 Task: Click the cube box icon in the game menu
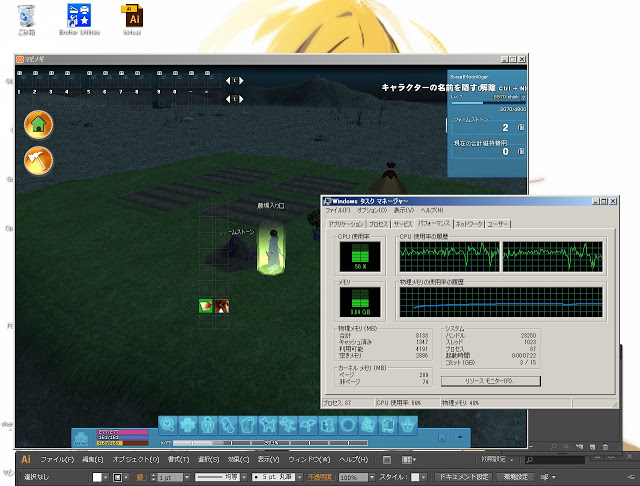[x=368, y=425]
